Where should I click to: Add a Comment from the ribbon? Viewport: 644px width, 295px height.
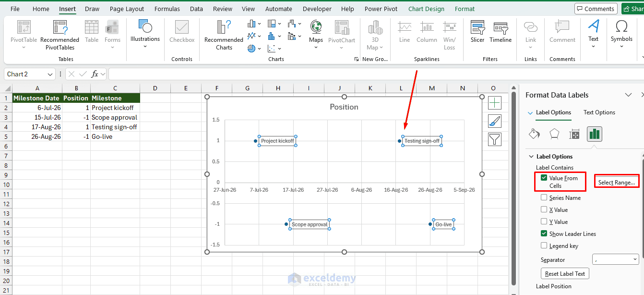562,32
